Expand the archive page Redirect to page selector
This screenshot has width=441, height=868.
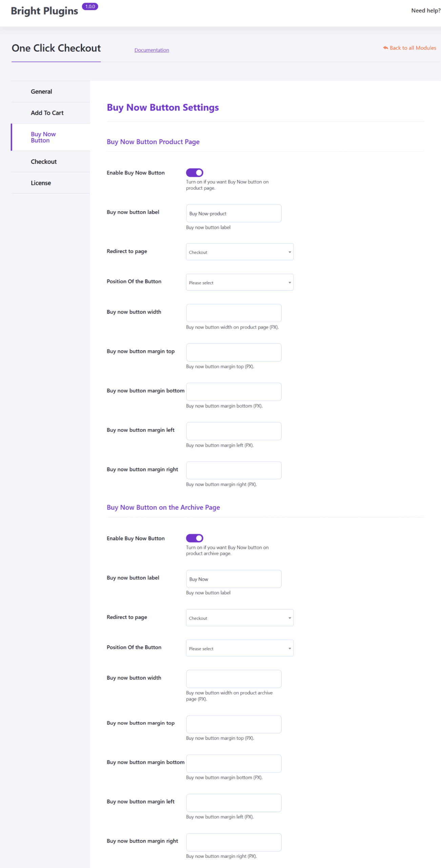point(239,618)
